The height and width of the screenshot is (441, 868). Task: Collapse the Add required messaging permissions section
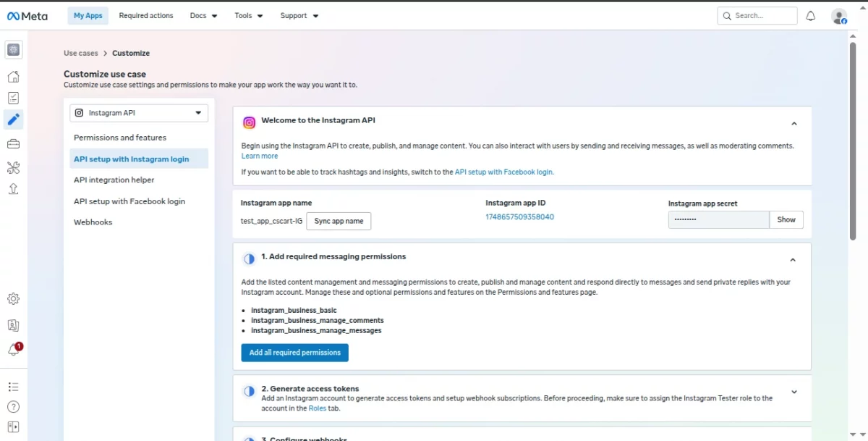(x=793, y=259)
